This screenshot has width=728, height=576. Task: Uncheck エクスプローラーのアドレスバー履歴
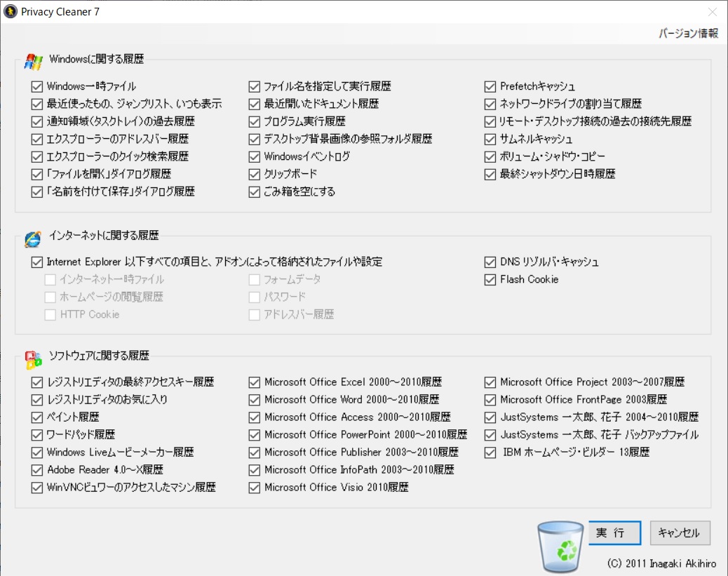coord(36,139)
